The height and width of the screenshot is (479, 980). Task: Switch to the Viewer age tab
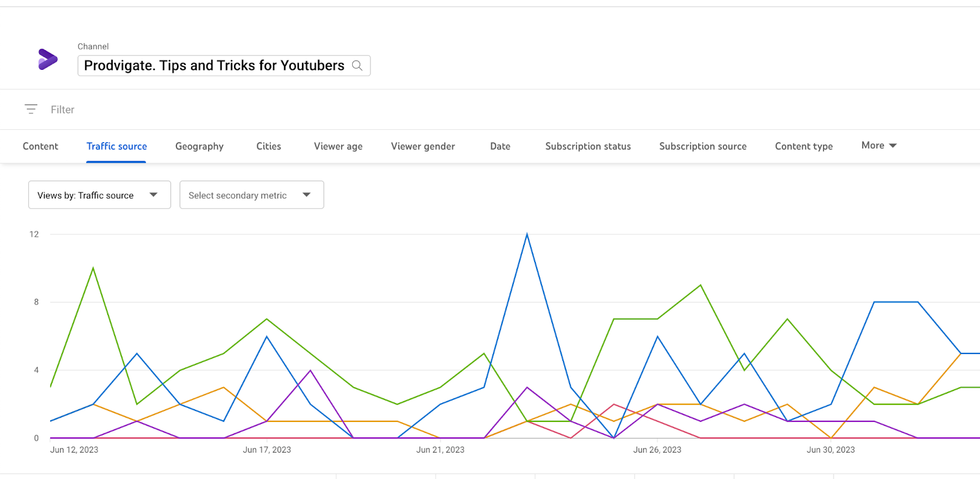click(338, 146)
